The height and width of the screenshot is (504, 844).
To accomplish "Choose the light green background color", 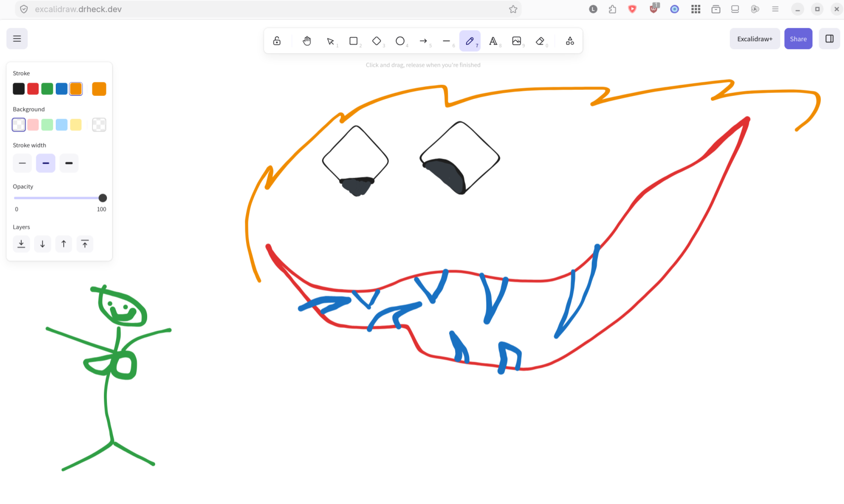I will coord(47,124).
